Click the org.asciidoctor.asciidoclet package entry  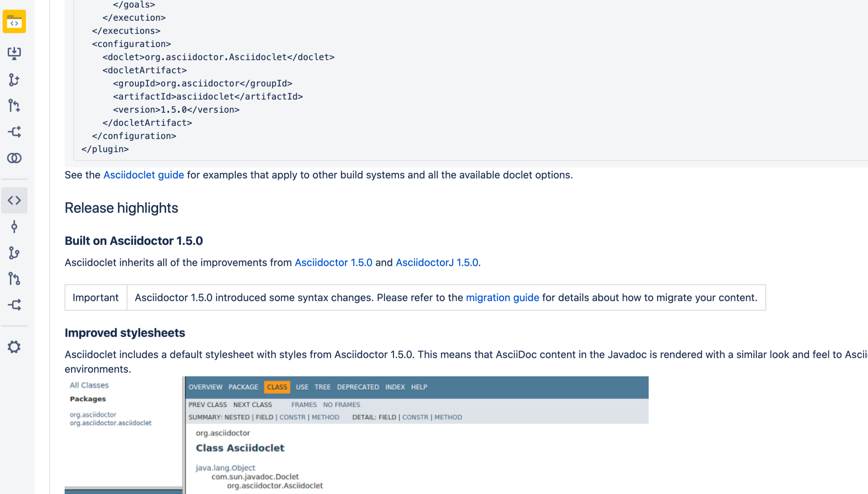click(111, 423)
